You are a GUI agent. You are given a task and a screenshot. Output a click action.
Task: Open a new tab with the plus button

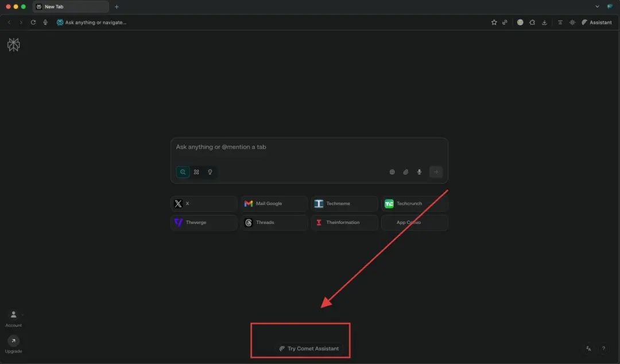pyautogui.click(x=117, y=7)
